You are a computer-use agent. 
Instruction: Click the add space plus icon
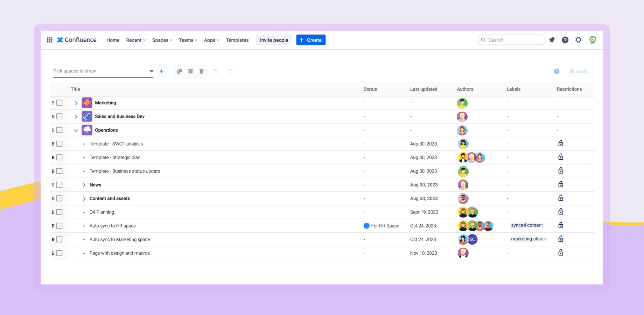(x=161, y=71)
